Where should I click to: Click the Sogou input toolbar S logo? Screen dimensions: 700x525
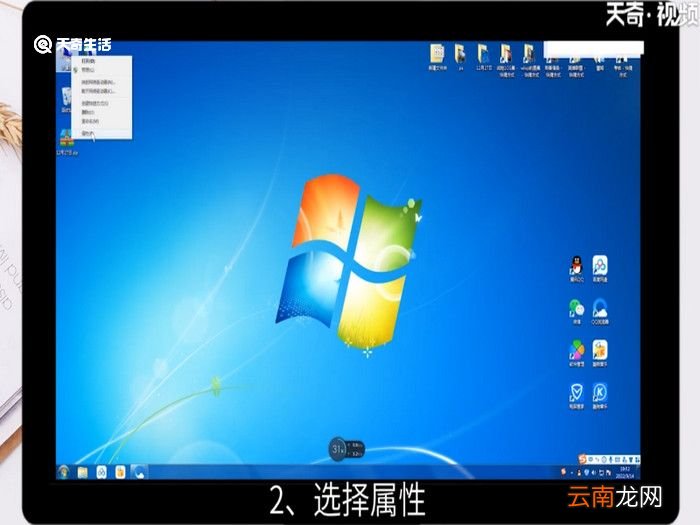tap(582, 459)
